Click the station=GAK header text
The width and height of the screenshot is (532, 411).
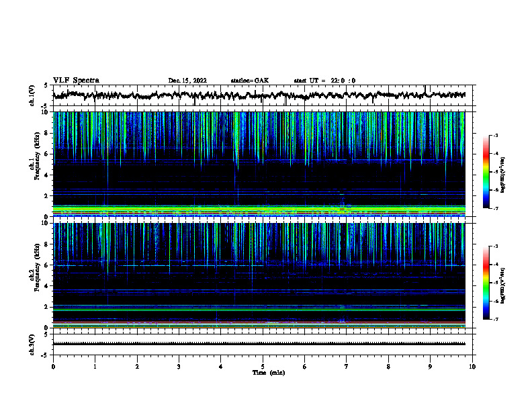250,81
